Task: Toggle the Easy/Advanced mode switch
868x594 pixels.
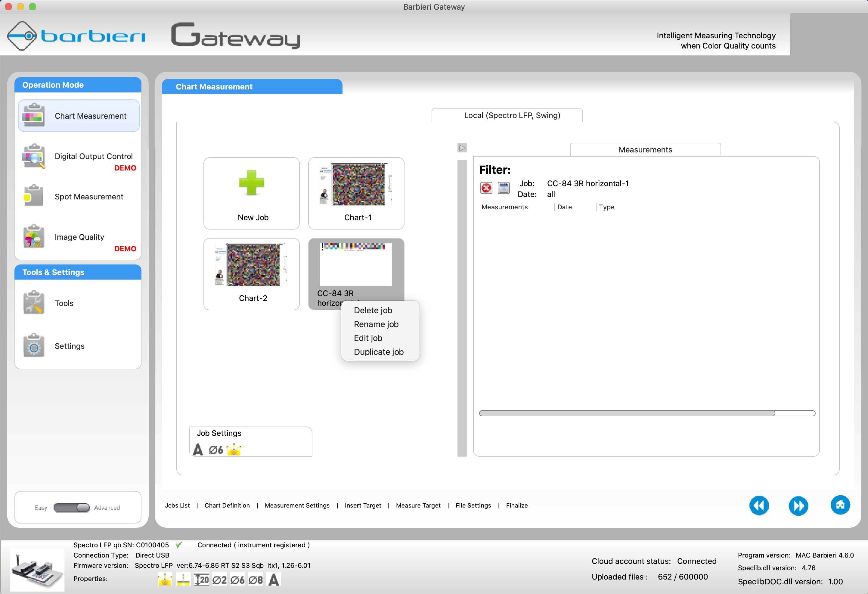Action: (x=71, y=507)
